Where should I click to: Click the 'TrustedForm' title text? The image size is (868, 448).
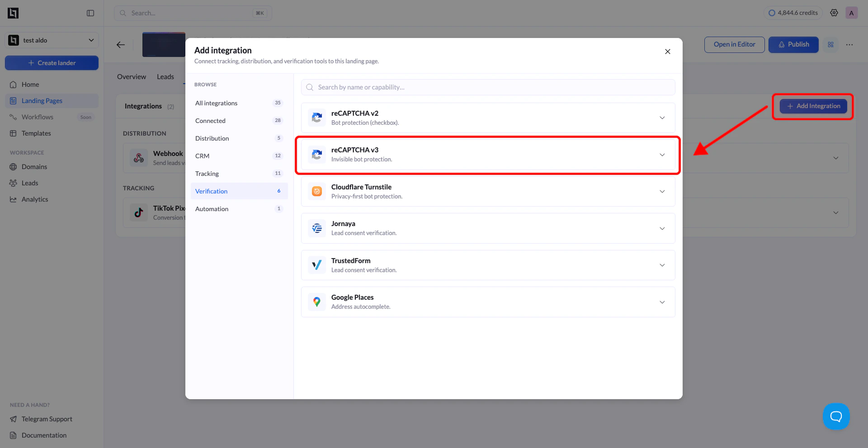coord(351,260)
